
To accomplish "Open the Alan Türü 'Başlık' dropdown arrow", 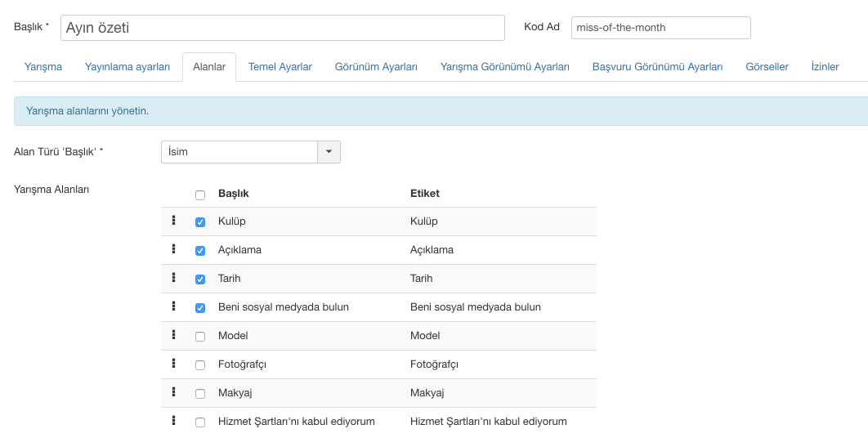I will [x=329, y=152].
